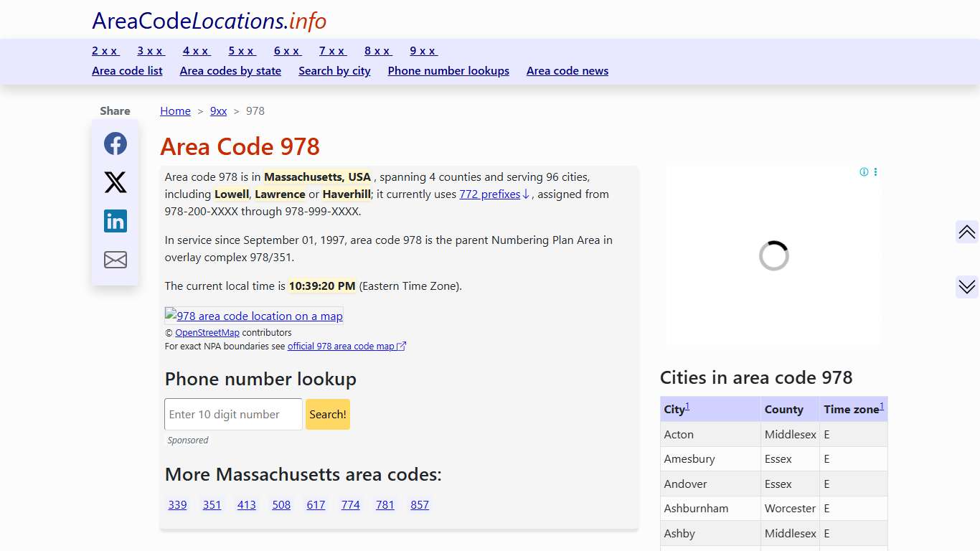
Task: Share the page on LinkedIn
Action: 115,221
